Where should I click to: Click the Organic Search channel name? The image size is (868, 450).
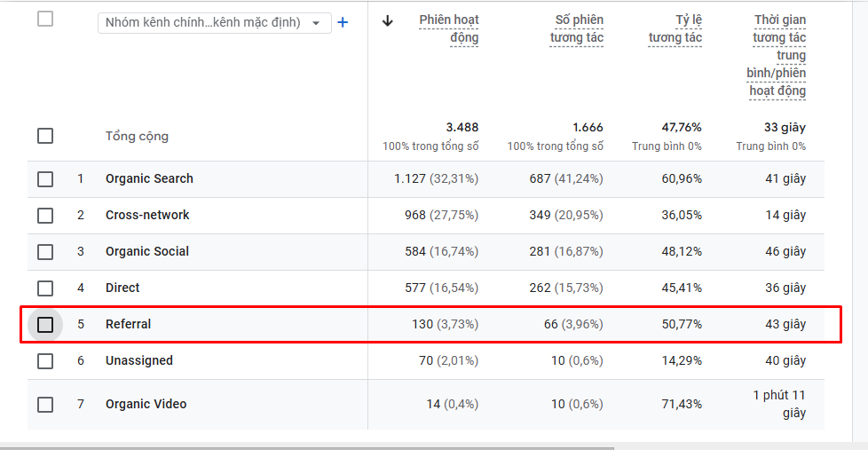tap(149, 179)
